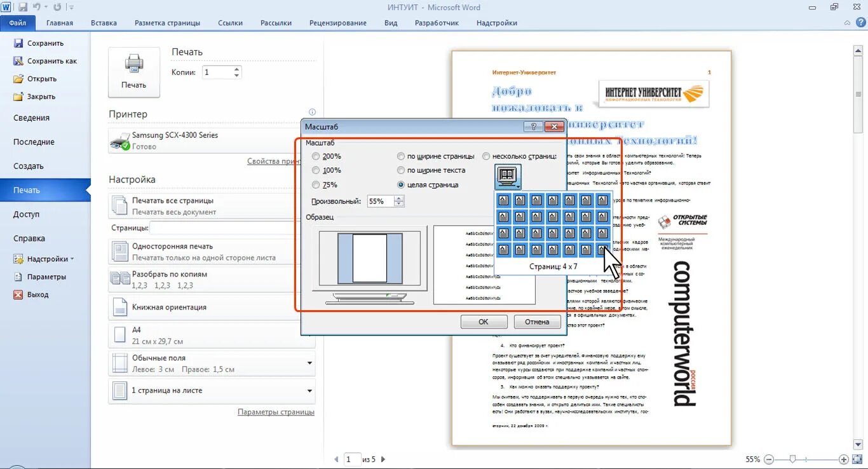Choose Сохранить как in the backstage menu

point(45,61)
